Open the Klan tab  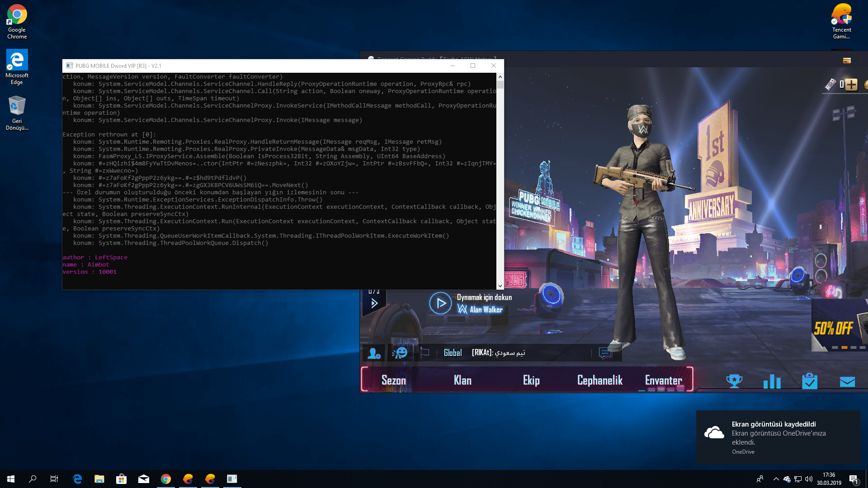coord(462,380)
